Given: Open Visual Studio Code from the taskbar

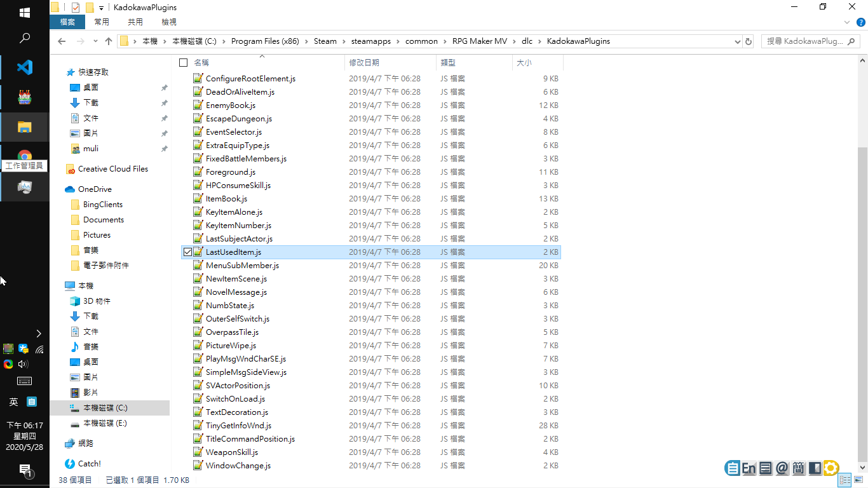Looking at the screenshot, I should [24, 67].
